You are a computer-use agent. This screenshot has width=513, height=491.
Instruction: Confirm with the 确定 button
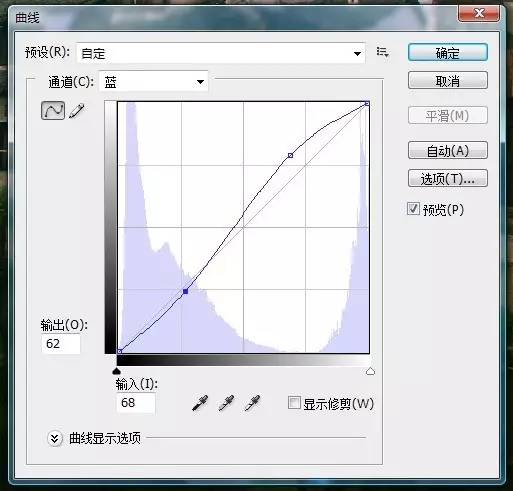click(x=448, y=52)
